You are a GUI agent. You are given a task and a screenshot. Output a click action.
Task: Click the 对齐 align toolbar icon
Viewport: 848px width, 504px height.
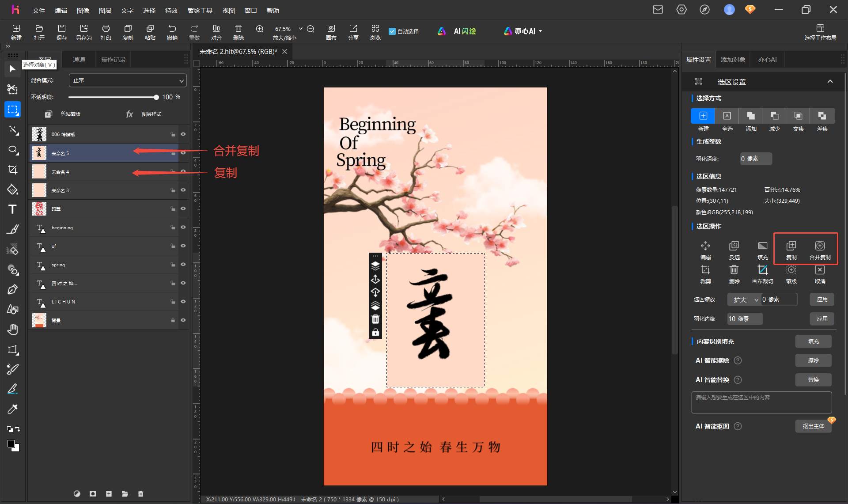coord(216,29)
